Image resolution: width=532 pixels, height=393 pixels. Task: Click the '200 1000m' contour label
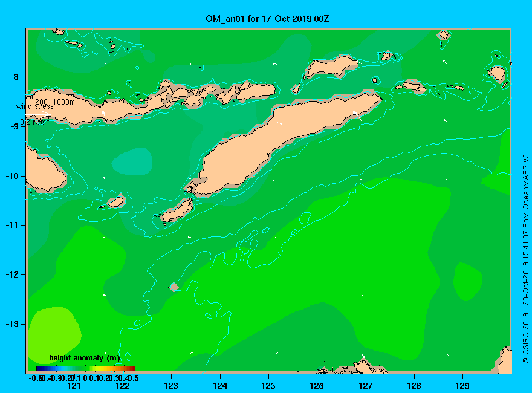(55, 102)
